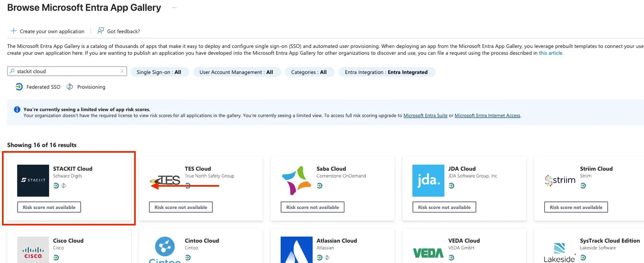Open the Lakeside logo
The height and width of the screenshot is (263, 644).
[x=560, y=253]
